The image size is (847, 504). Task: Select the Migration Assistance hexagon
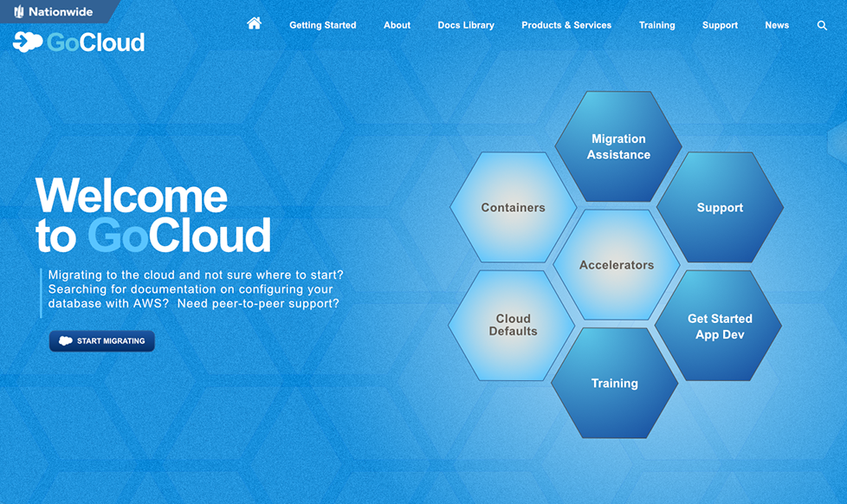click(618, 146)
